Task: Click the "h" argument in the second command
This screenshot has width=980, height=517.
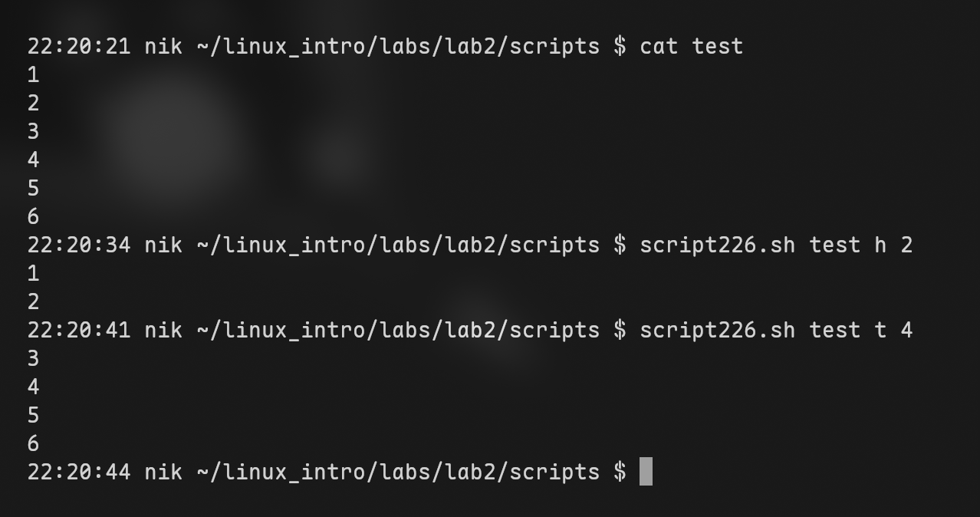Action: 880,245
